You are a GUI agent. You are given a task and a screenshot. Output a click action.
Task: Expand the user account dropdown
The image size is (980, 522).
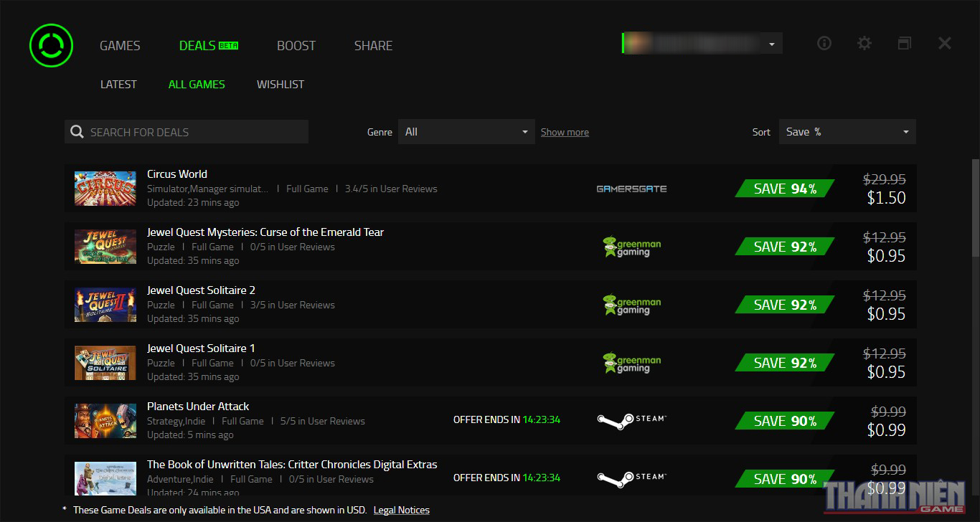[772, 44]
